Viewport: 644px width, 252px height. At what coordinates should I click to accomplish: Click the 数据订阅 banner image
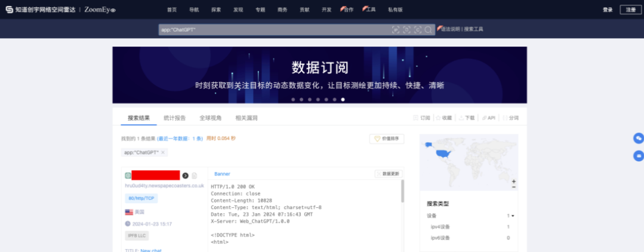point(319,75)
